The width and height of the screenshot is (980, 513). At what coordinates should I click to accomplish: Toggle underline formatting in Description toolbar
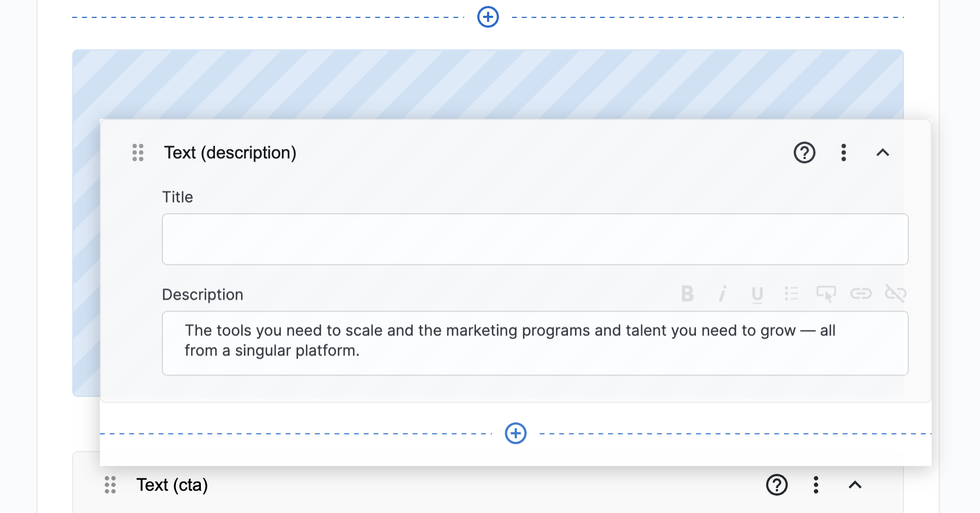(757, 294)
